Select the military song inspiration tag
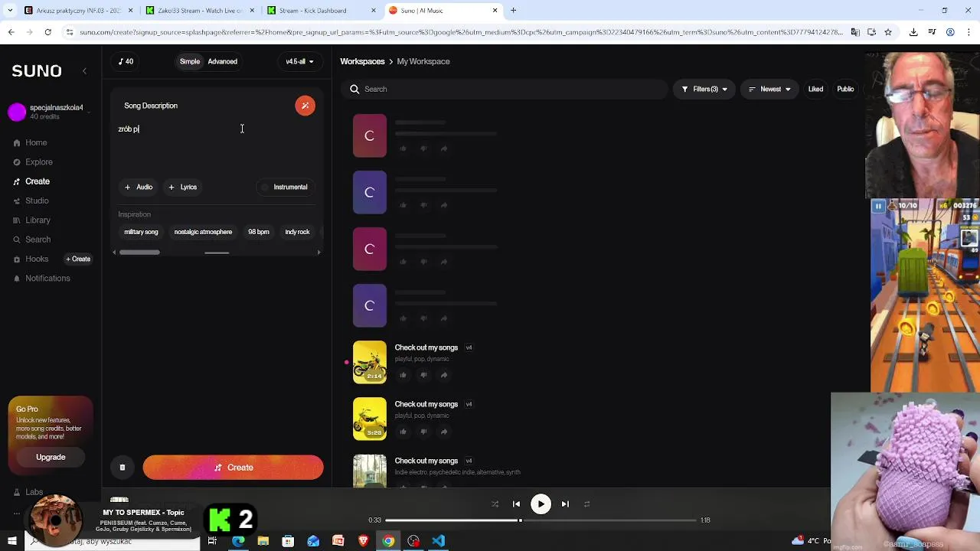Screen dimensions: 980x551 tap(141, 232)
